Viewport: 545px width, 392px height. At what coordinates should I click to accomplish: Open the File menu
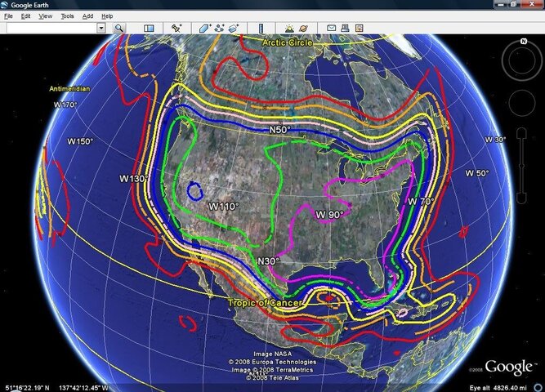(8, 16)
